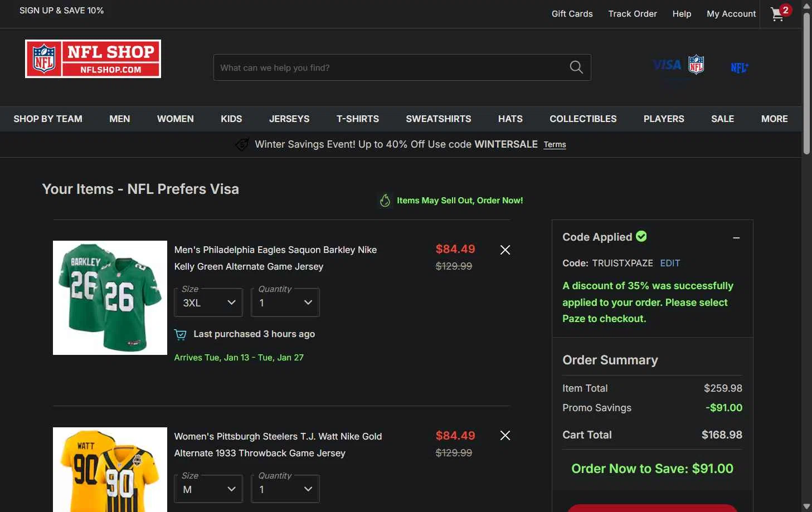The image size is (812, 512).
Task: Open the Hats menu
Action: tap(510, 119)
